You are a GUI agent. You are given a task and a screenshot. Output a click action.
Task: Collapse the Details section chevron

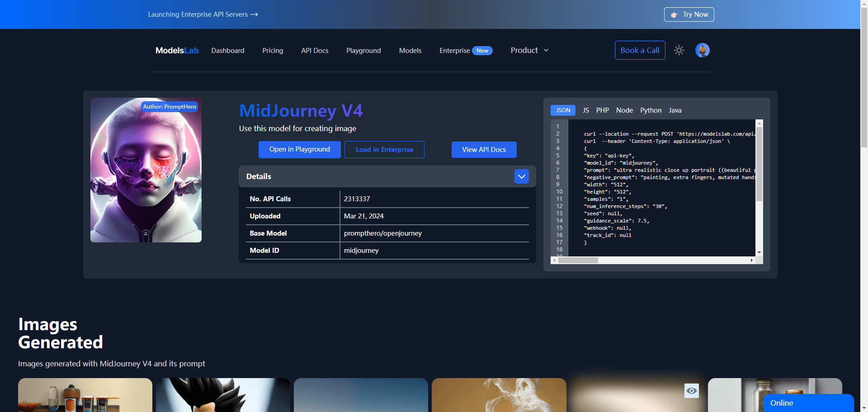click(522, 176)
